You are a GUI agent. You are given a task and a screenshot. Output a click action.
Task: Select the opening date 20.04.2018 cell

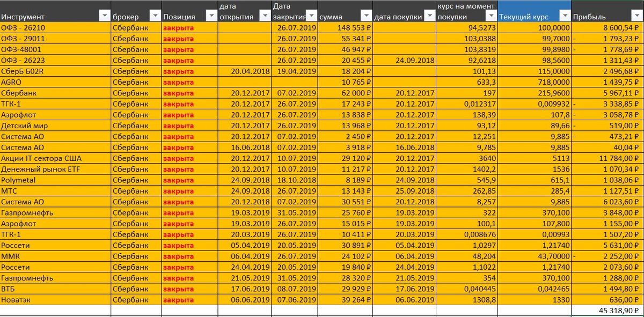244,71
